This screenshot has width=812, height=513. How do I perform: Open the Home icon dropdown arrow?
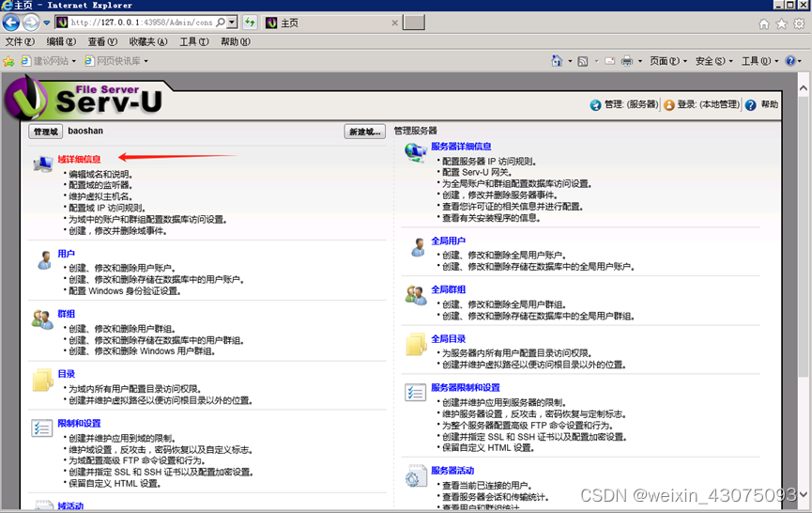(x=570, y=61)
